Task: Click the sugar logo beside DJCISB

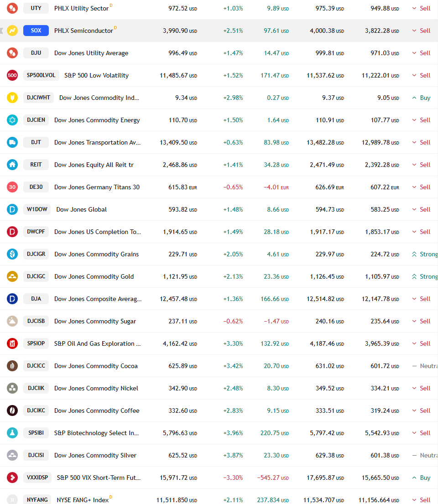Action: point(12,321)
